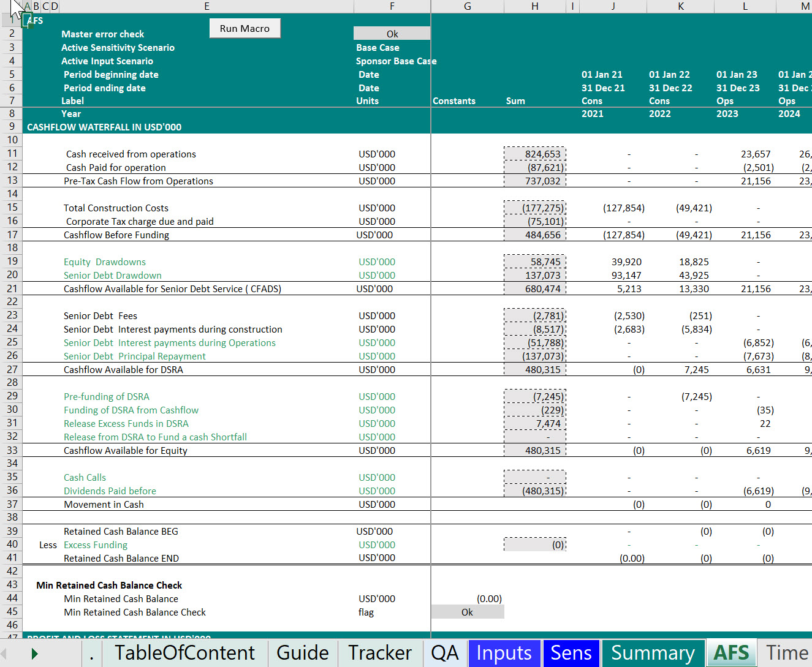Click 'Cashflow Available for Equity' label
This screenshot has height=667, width=812.
126,450
